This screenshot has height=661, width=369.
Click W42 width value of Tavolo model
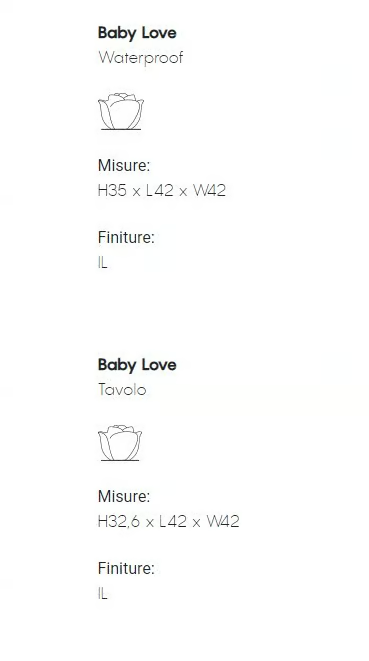tap(223, 522)
